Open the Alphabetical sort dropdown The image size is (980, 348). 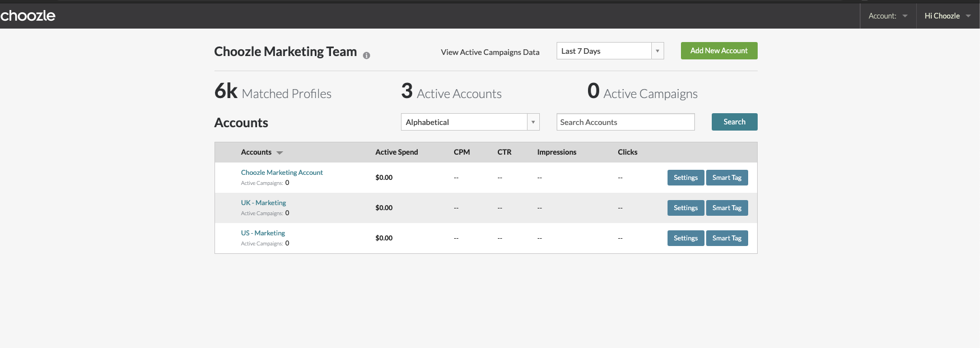(470, 122)
